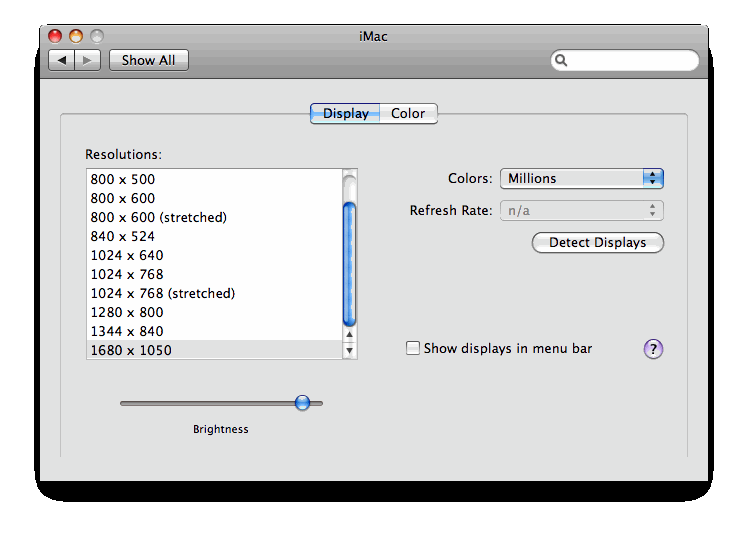Screen dimensions: 748x536
Task: Go forward with the right arrow button
Action: [x=87, y=61]
